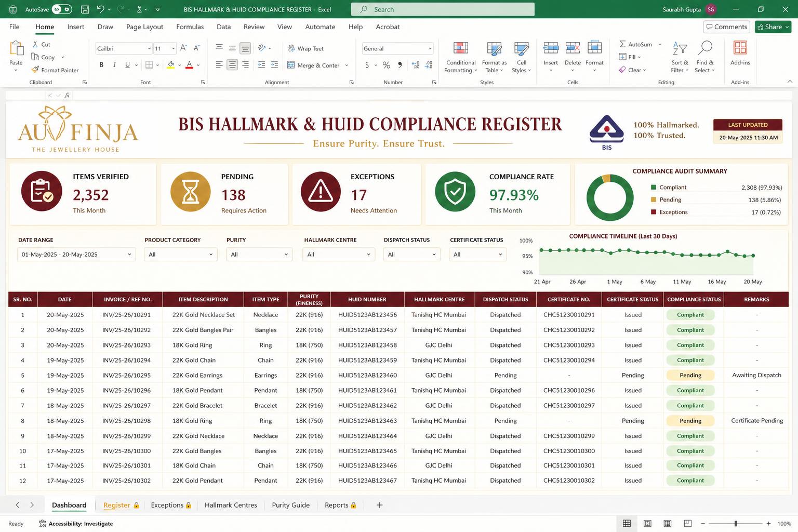Click the insert function fx icon
Image resolution: width=798 pixels, height=532 pixels.
click(68, 95)
